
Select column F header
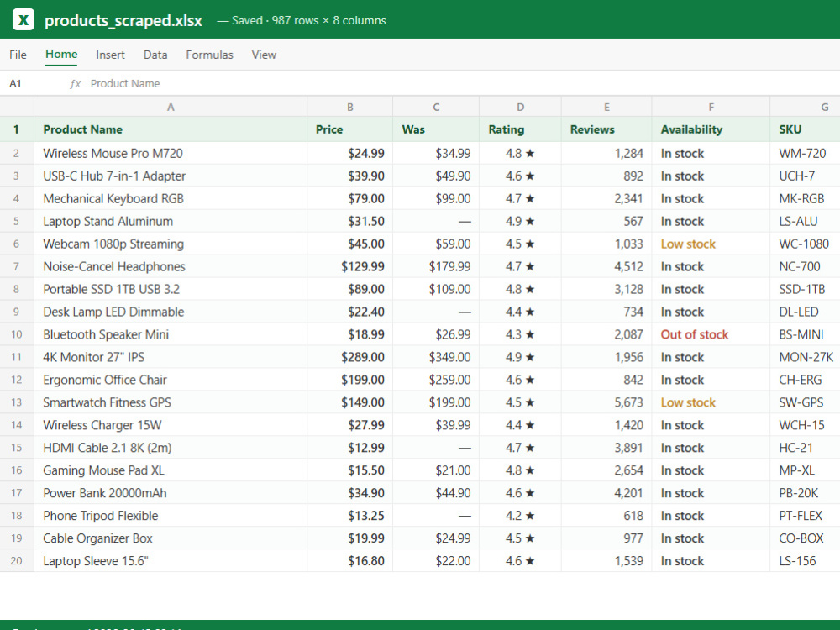[711, 108]
